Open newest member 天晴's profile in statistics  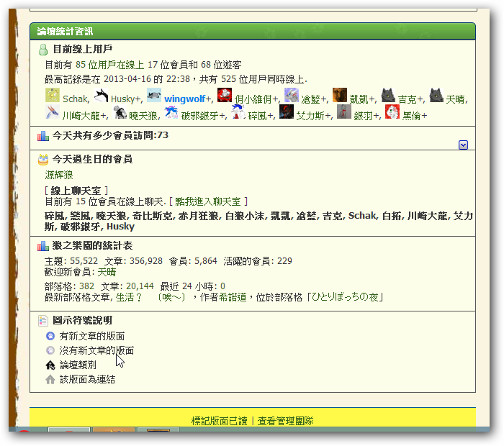pyautogui.click(x=107, y=272)
